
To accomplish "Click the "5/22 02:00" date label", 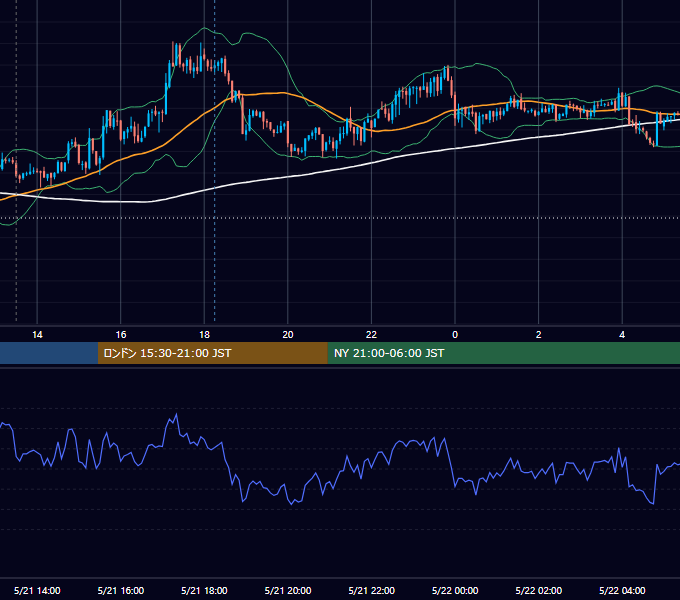I will tap(539, 590).
